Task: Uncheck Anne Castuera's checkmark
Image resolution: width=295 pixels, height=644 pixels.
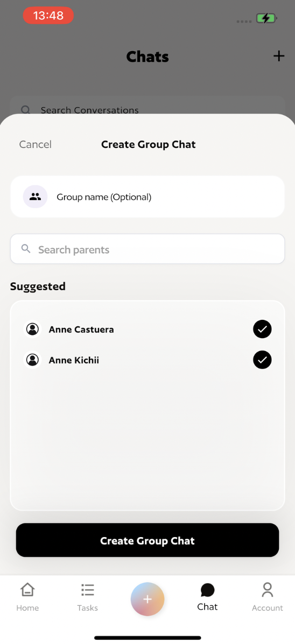Action: 262,329
